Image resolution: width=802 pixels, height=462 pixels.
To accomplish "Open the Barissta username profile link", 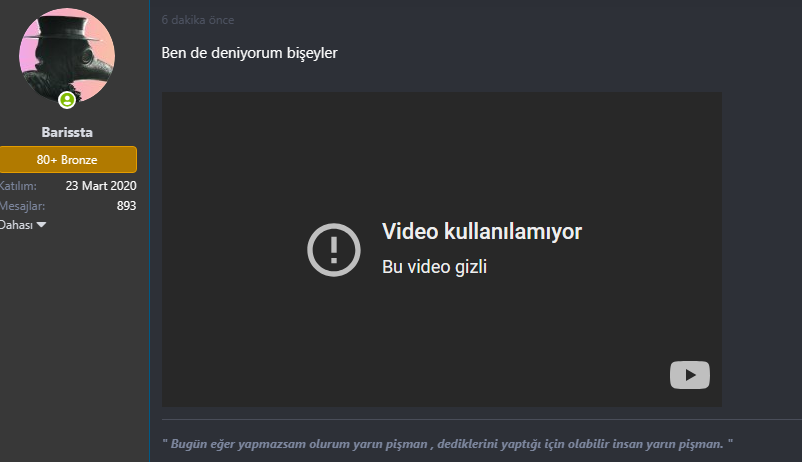I will point(67,132).
